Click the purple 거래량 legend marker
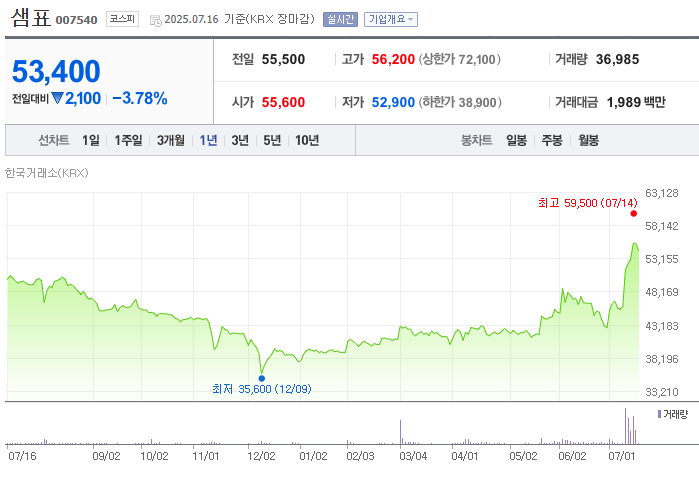 (x=659, y=414)
